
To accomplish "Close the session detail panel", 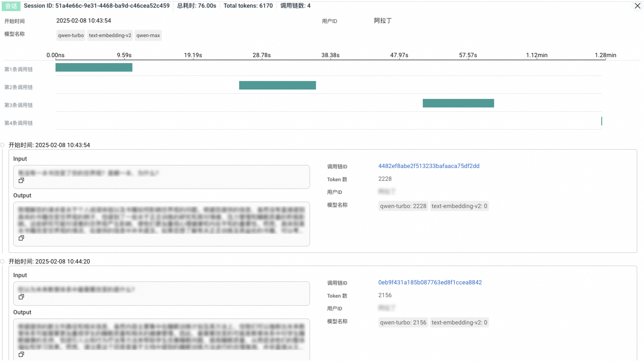I will [637, 6].
